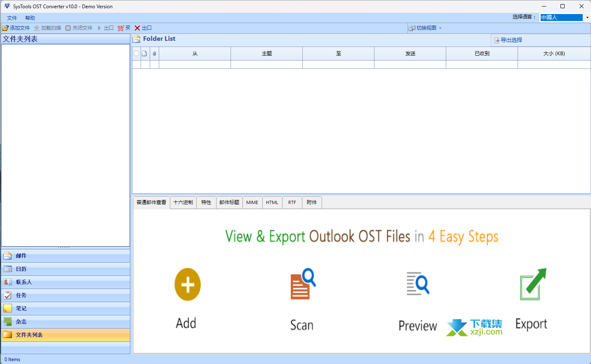Sort by the 发送 (Sent) column header

pos(410,54)
